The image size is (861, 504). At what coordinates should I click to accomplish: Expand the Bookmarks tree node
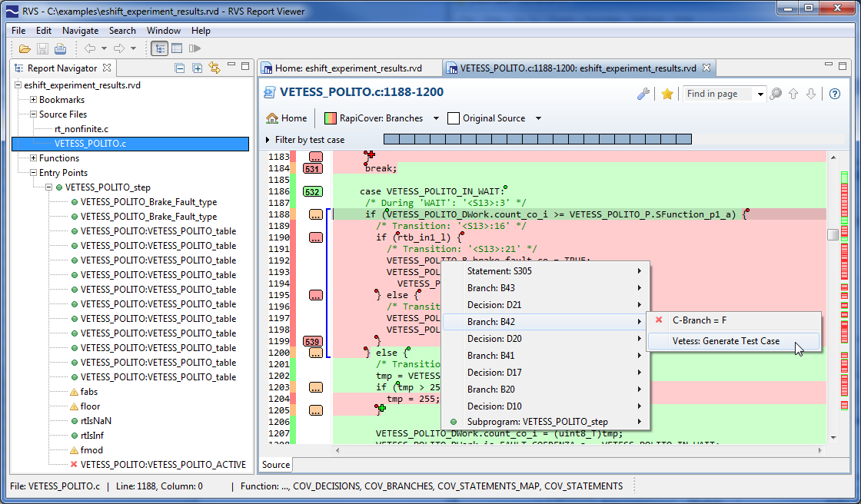(34, 99)
